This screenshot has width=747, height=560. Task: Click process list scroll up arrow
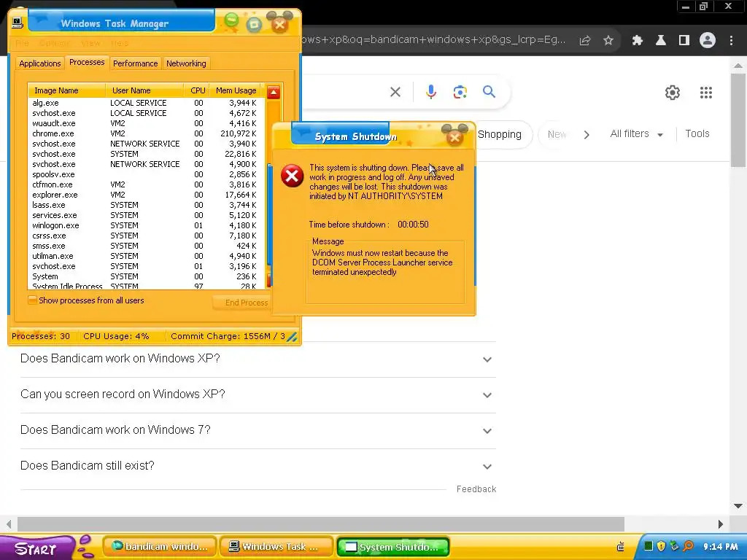pos(274,93)
